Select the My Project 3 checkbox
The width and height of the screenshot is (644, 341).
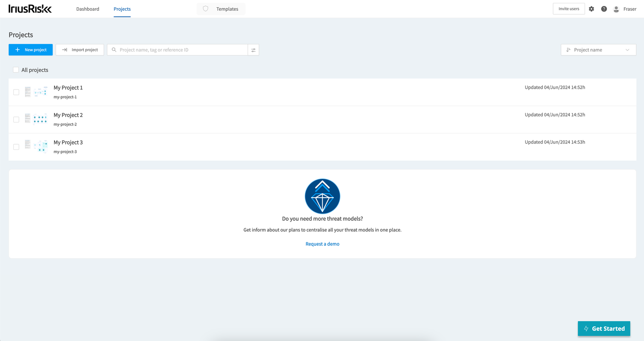[16, 147]
